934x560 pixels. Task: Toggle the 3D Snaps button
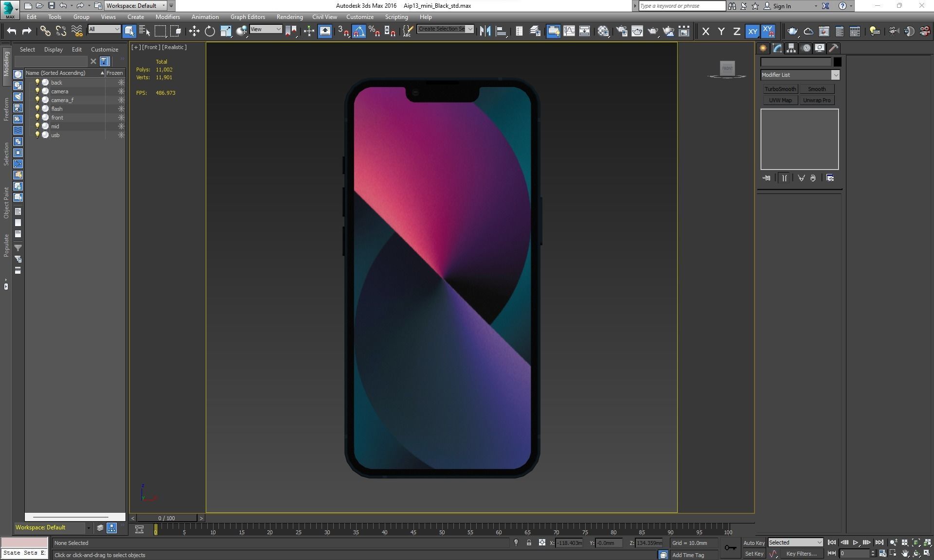pos(343,32)
